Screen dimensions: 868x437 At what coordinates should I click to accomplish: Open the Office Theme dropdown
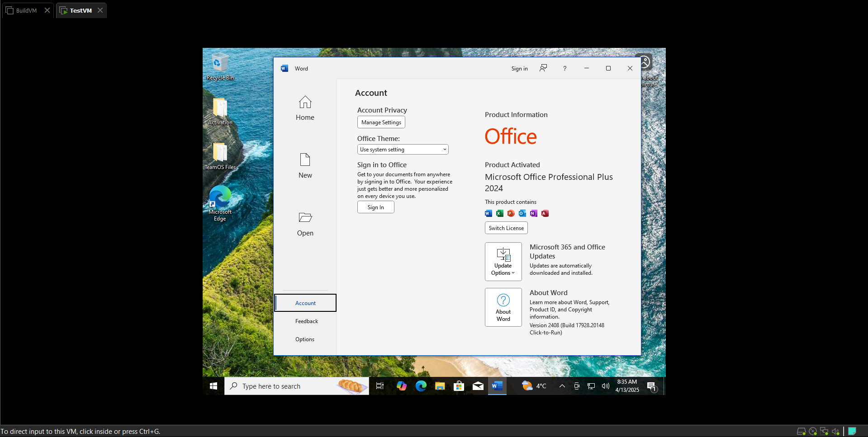pyautogui.click(x=403, y=150)
